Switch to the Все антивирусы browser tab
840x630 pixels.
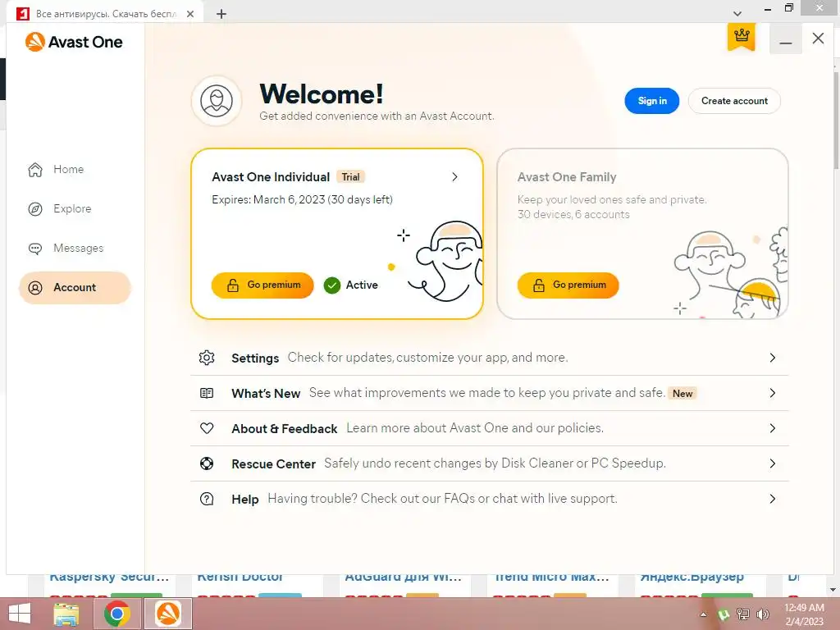coord(106,14)
